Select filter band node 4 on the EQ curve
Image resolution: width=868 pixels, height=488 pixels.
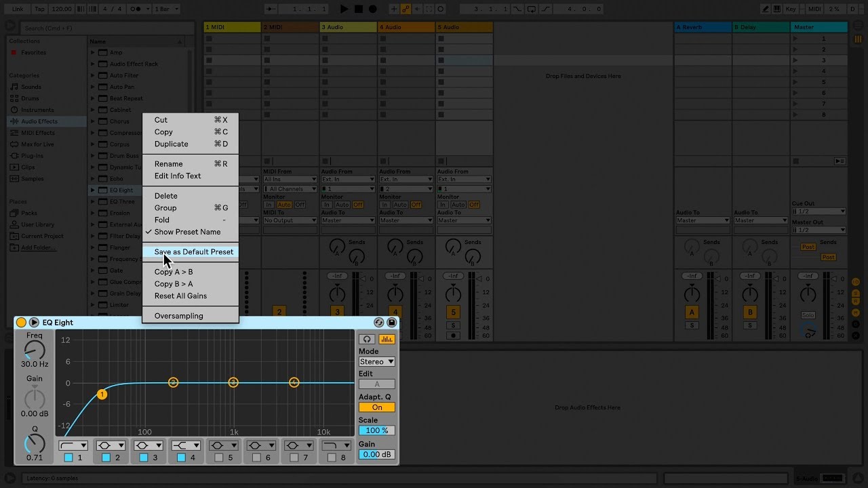point(294,383)
